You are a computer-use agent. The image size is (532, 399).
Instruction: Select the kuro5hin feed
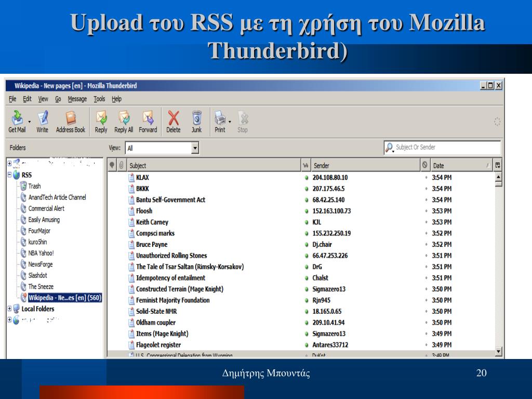pos(37,242)
